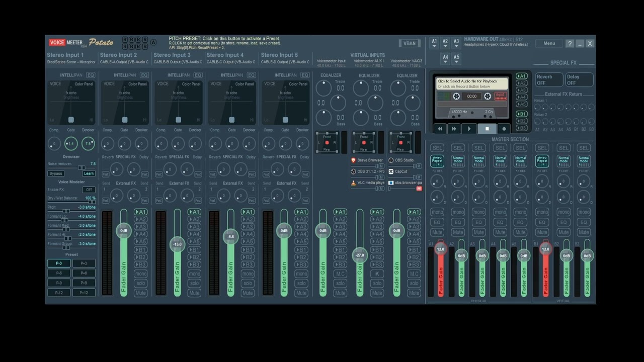Rewind the cassette recorder
Image resolution: width=644 pixels, height=362 pixels.
click(x=440, y=129)
